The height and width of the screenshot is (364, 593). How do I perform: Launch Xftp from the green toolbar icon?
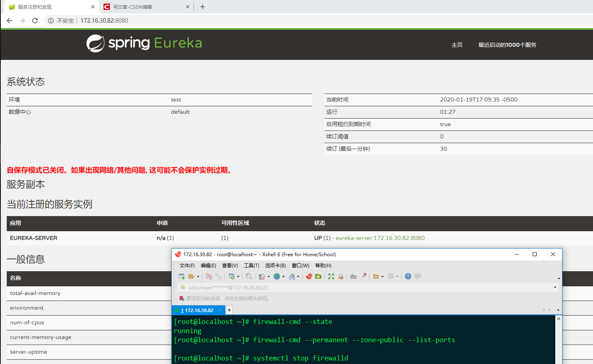click(x=318, y=276)
